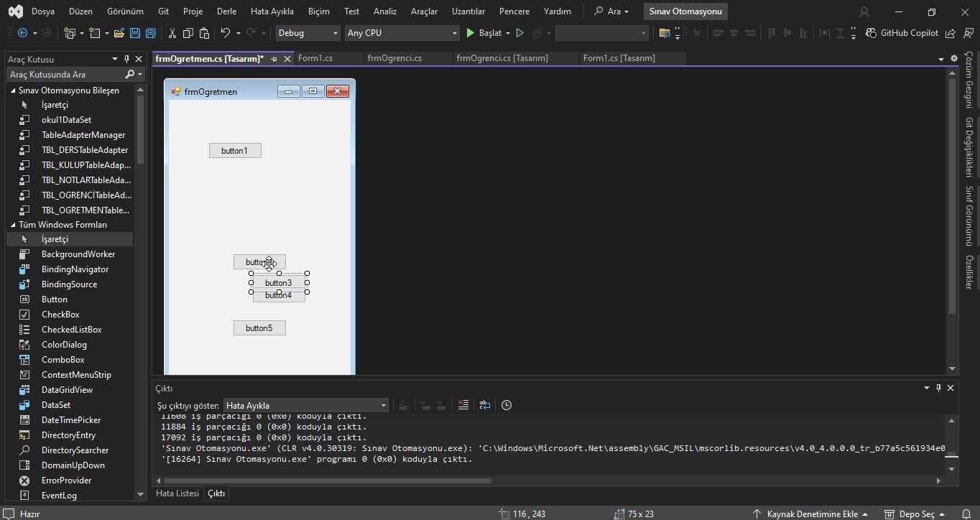Open GitHub Copilot from the toolbar

click(x=902, y=33)
